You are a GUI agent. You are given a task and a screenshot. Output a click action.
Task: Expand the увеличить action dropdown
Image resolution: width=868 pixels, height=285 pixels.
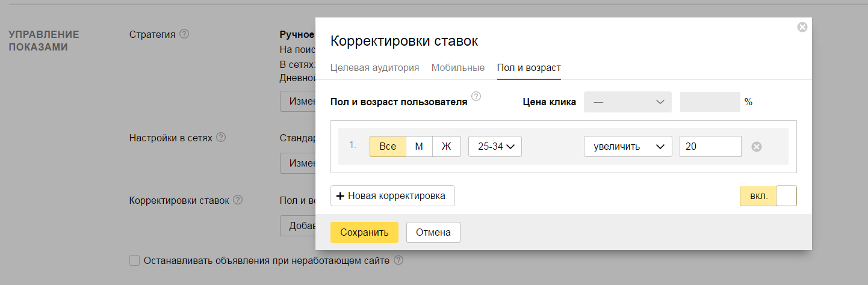click(628, 147)
